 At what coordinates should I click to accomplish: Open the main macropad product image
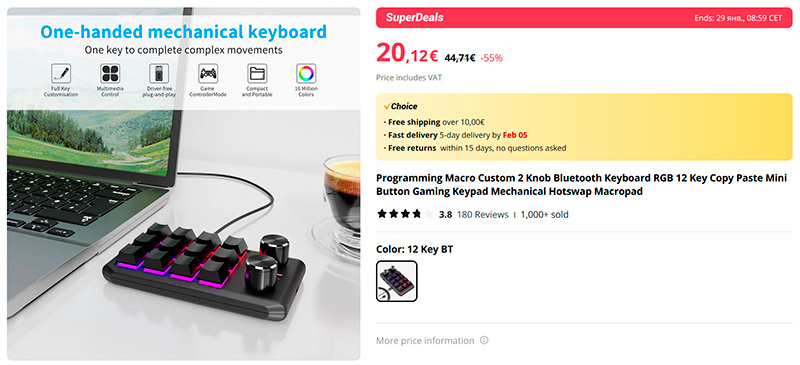(184, 184)
